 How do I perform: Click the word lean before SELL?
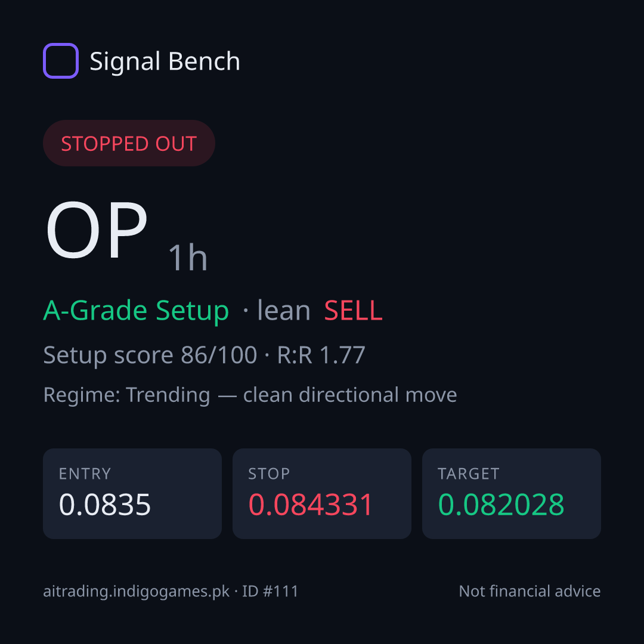[284, 311]
